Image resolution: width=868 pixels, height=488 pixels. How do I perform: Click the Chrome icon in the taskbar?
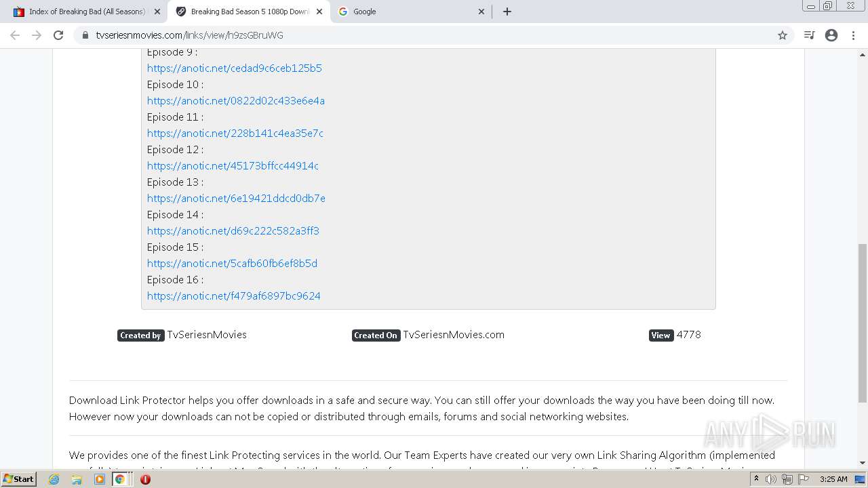coord(119,479)
